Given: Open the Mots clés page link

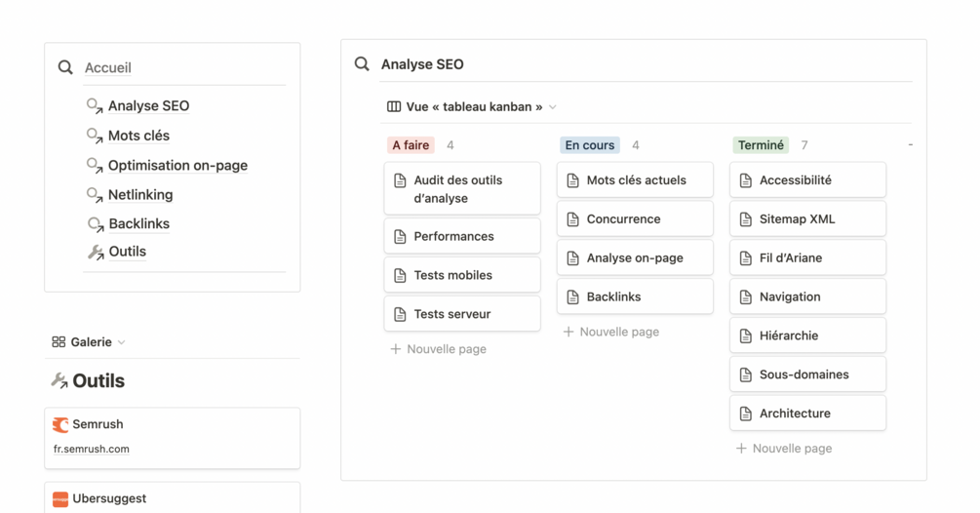Looking at the screenshot, I should [x=138, y=136].
